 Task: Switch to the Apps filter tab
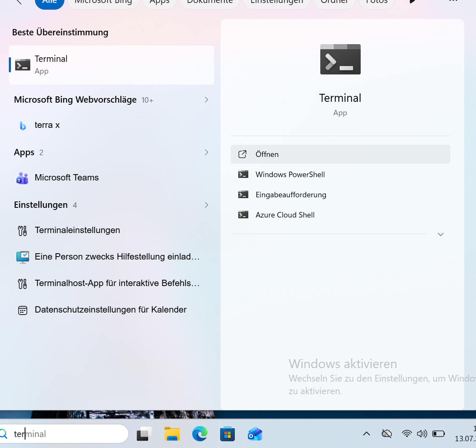160,3
